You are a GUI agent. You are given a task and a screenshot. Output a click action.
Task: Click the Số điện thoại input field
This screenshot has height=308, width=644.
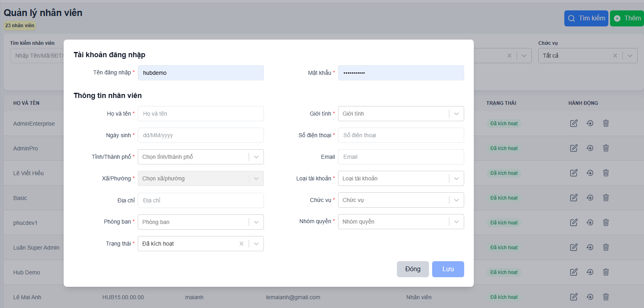[400, 135]
